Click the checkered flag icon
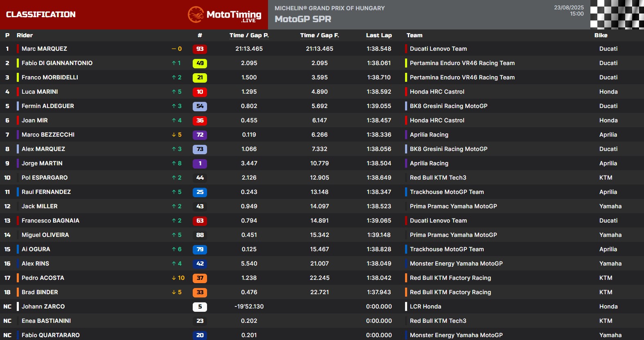The image size is (644, 340). click(617, 15)
